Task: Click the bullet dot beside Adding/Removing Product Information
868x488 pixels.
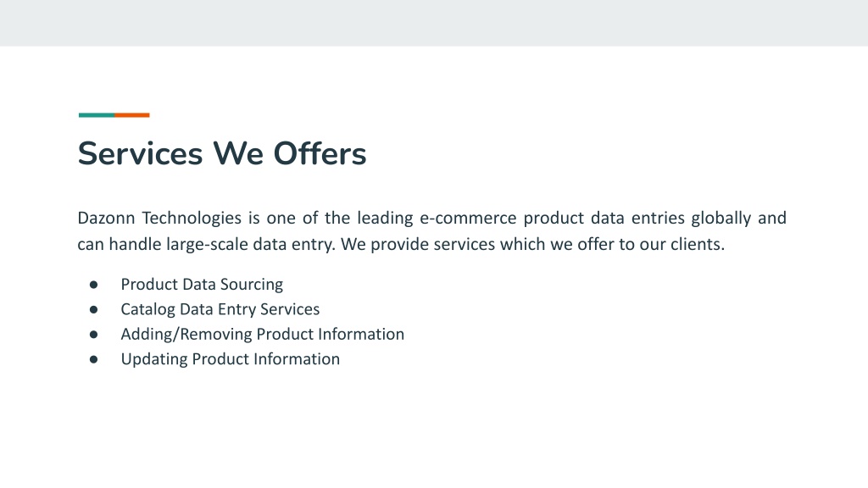Action: point(93,334)
